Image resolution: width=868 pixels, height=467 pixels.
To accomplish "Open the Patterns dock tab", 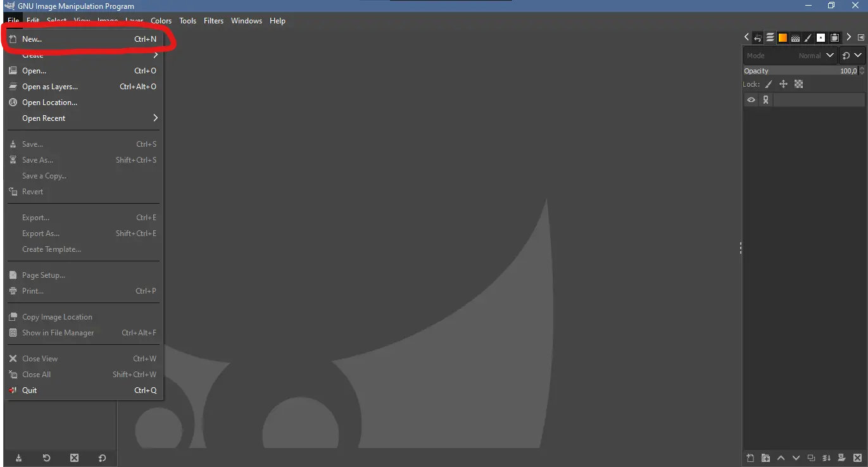I will (795, 38).
